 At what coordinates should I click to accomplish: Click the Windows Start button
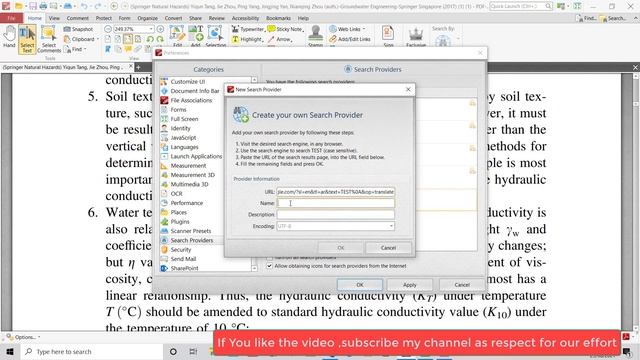point(10,351)
